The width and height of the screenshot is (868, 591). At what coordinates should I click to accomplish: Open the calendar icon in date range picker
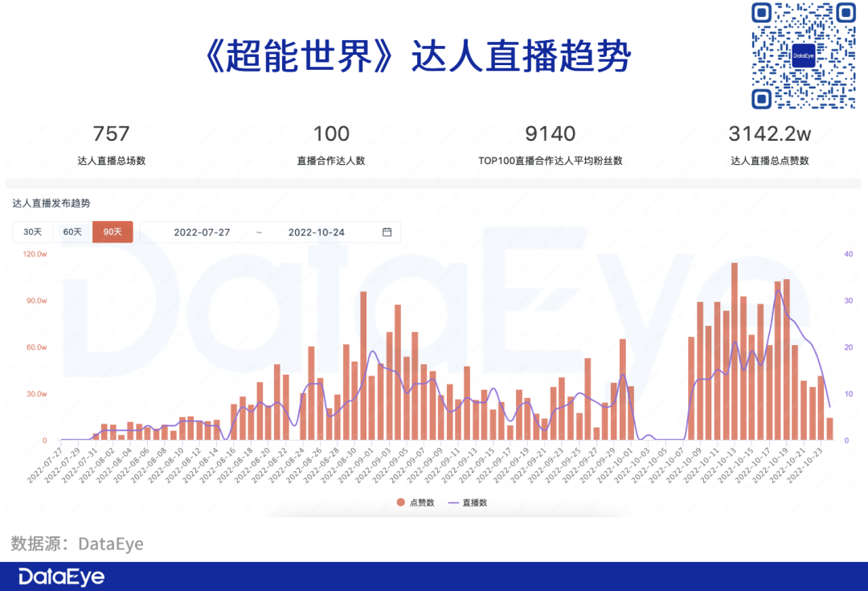tap(387, 232)
